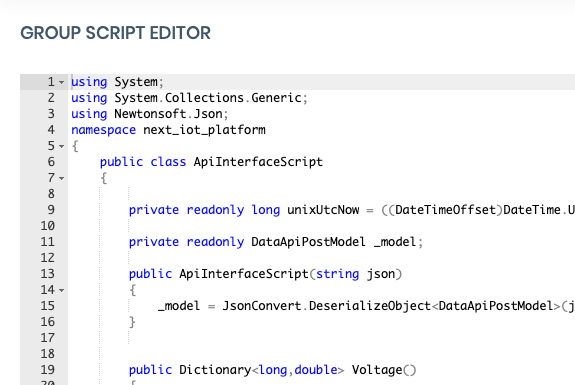Click 'JsonConvert' on line 15
The image size is (575, 385).
tap(262, 306)
